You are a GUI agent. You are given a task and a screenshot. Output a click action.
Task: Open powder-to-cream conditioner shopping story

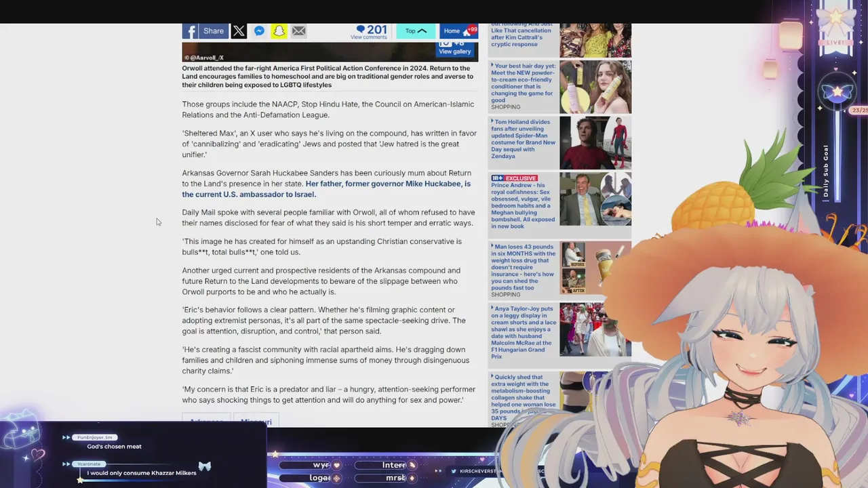[523, 83]
